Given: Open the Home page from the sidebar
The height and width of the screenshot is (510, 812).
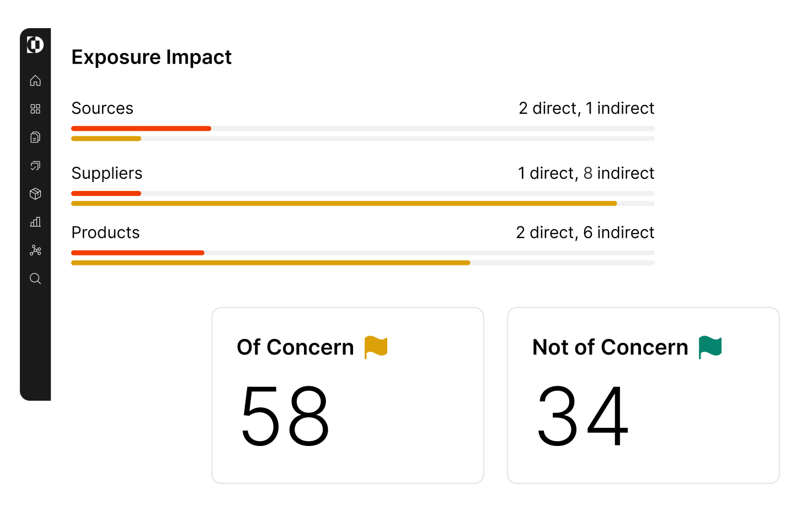Looking at the screenshot, I should click(x=35, y=81).
